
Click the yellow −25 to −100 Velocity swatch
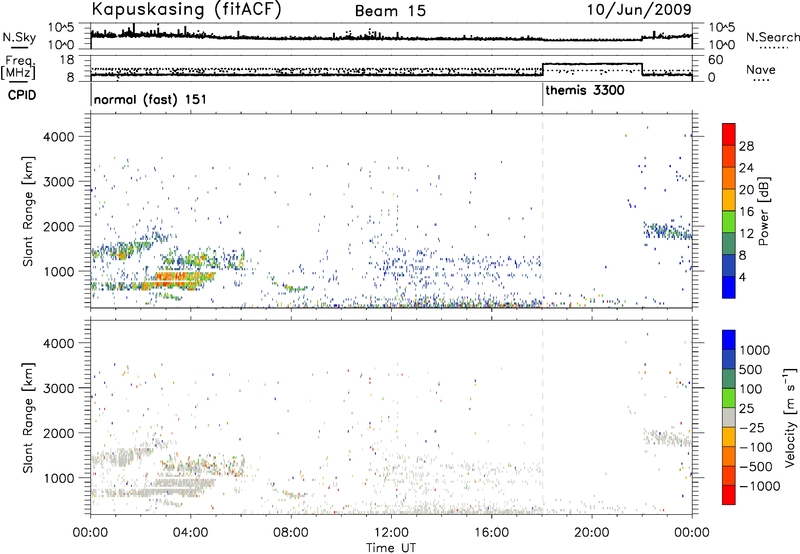coord(729,437)
